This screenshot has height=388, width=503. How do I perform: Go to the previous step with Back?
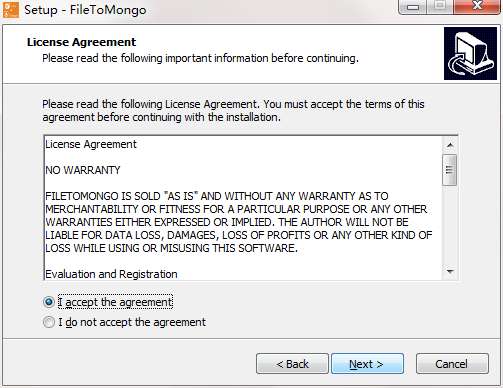coord(292,364)
